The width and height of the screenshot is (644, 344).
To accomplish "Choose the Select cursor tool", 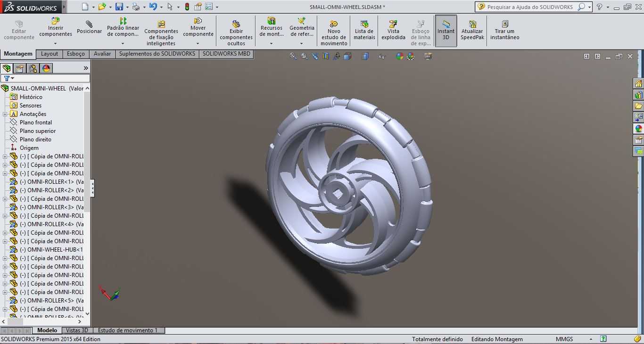I will (170, 7).
